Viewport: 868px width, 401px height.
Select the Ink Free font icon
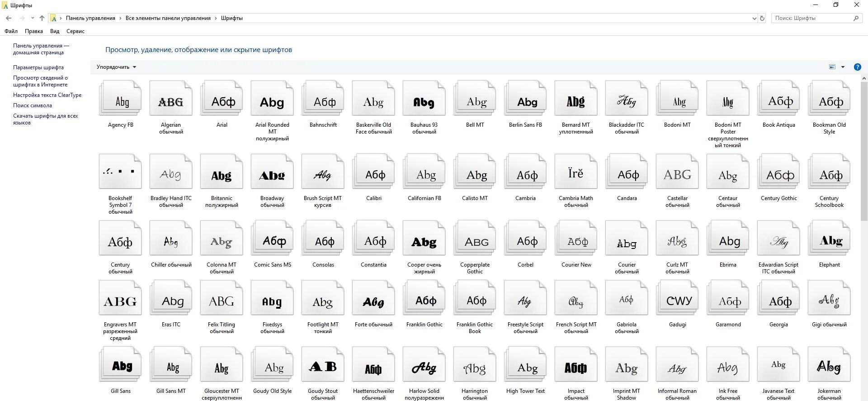tap(728, 364)
